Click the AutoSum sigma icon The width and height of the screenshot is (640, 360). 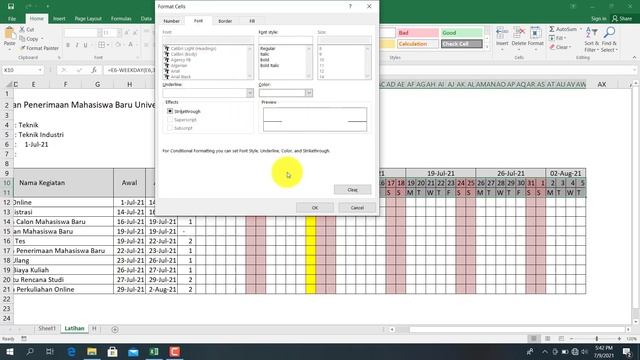[x=552, y=29]
